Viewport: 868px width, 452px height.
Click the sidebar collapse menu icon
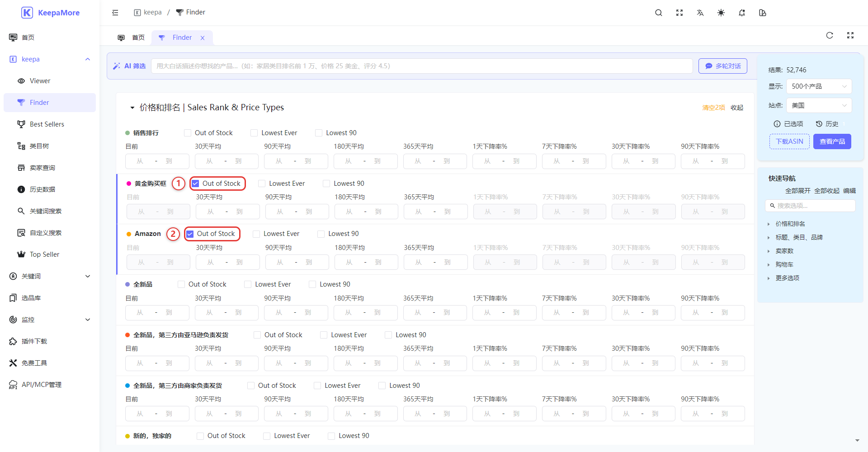[115, 13]
